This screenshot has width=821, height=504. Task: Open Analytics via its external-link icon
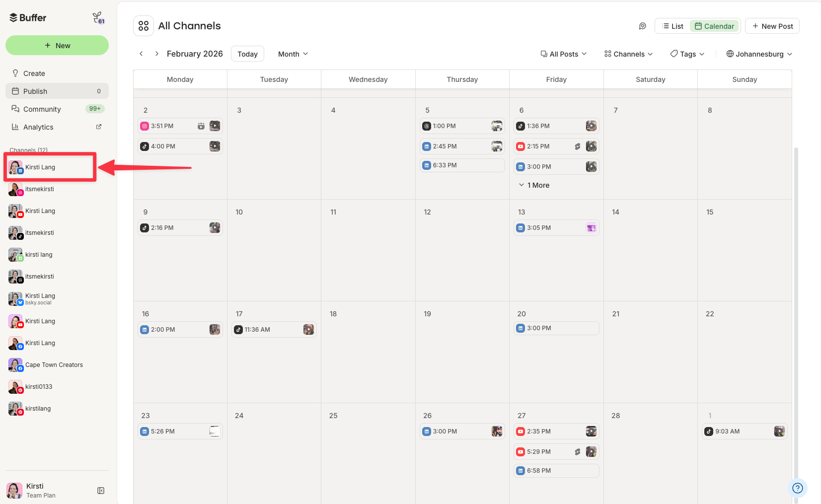pos(98,127)
